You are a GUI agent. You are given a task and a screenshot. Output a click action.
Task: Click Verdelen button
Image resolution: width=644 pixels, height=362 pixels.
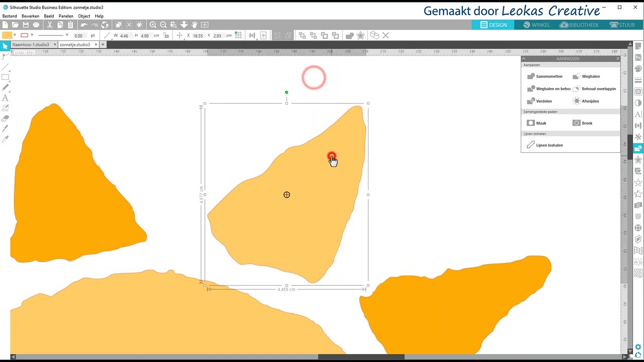point(539,101)
